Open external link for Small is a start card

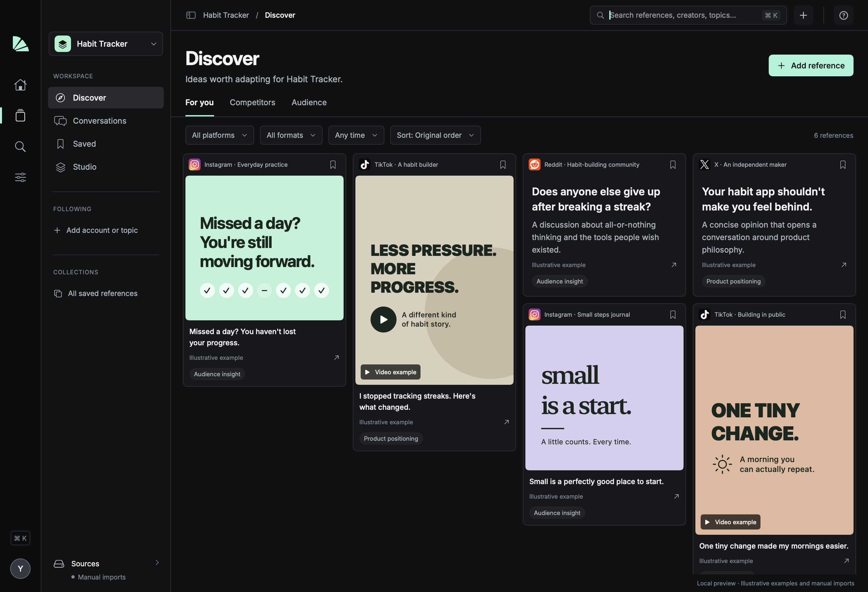point(676,496)
